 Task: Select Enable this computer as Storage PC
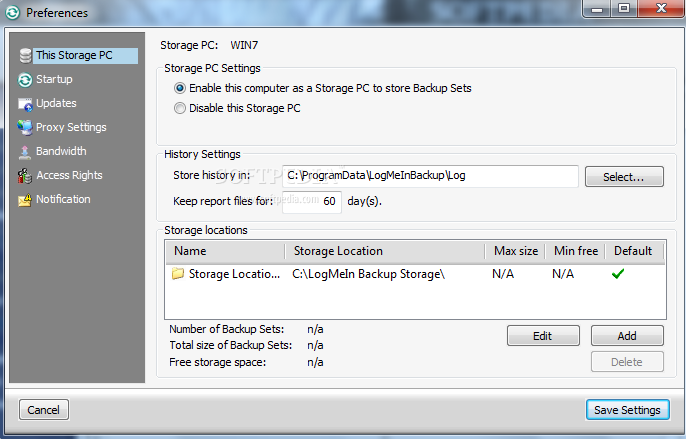pyautogui.click(x=179, y=88)
